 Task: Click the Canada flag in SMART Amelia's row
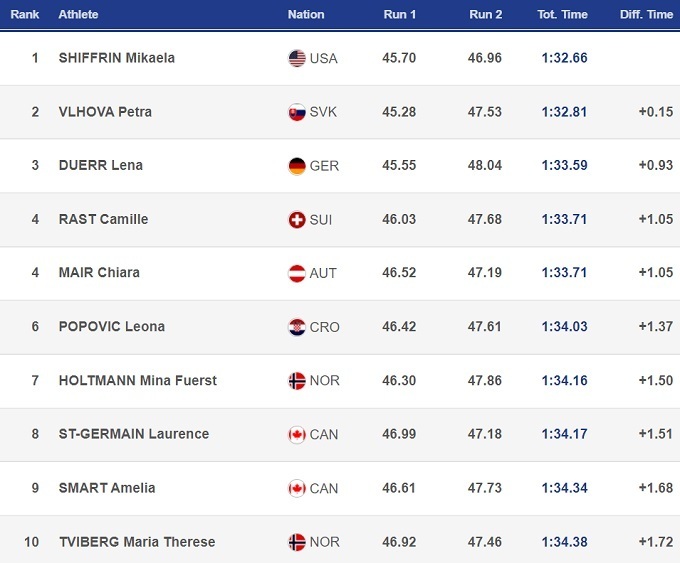(x=296, y=489)
